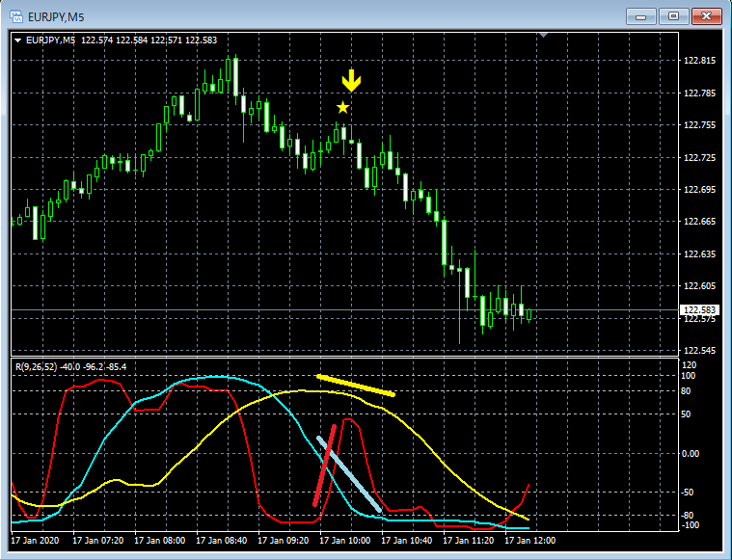
Task: Click the 17 Jan 08:00 time label
Action: tap(160, 541)
